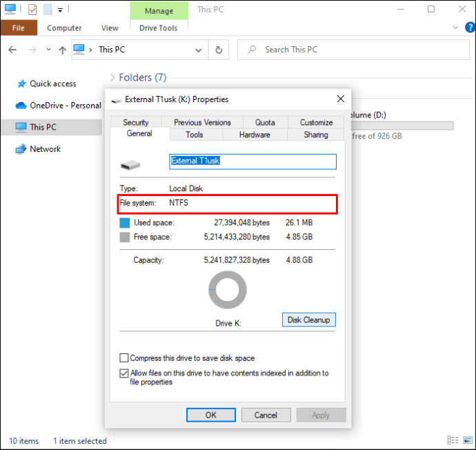
Task: Click the gray Free space swatch
Action: point(125,237)
